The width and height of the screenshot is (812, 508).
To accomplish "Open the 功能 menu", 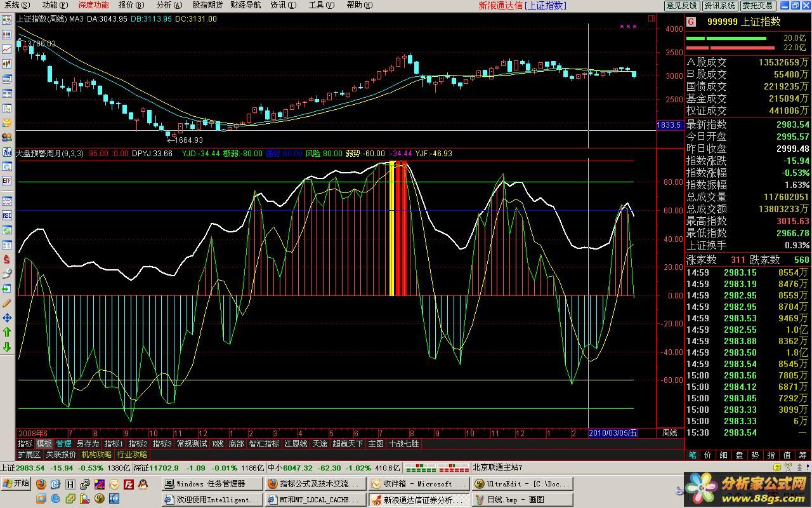I will coord(54,5).
